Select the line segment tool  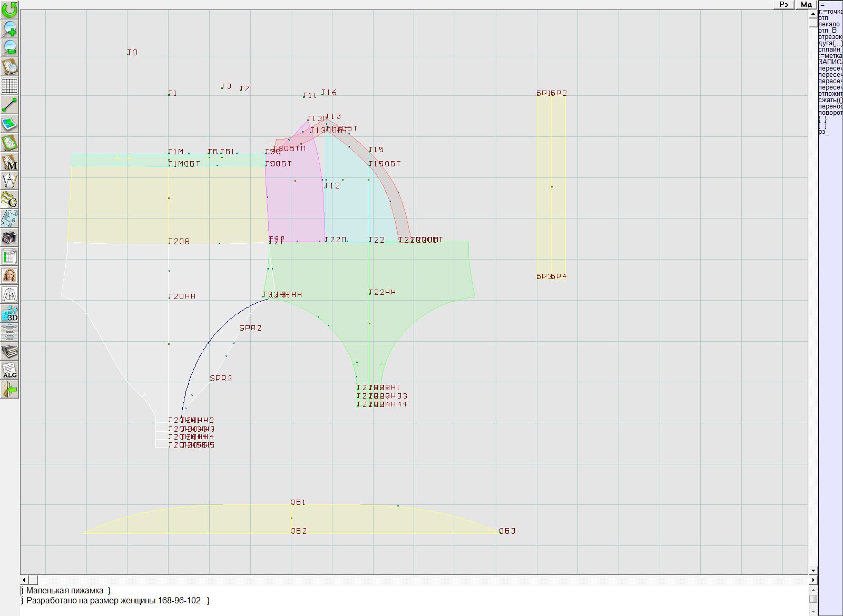click(9, 105)
